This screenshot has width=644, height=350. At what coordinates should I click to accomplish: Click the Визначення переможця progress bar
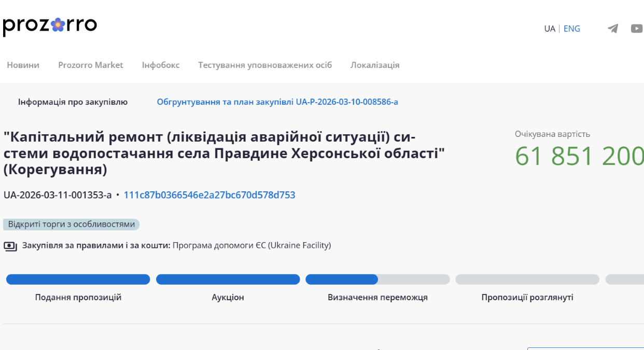pyautogui.click(x=377, y=279)
